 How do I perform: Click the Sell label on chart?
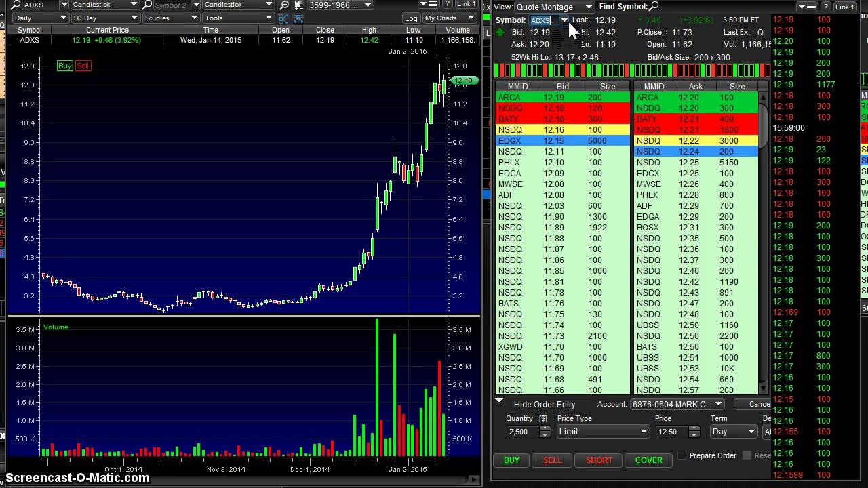[x=83, y=66]
